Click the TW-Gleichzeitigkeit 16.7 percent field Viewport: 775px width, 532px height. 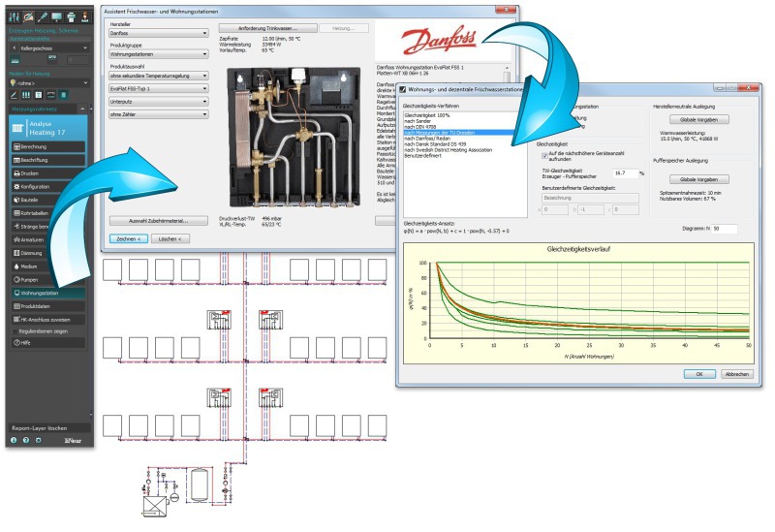pos(626,173)
